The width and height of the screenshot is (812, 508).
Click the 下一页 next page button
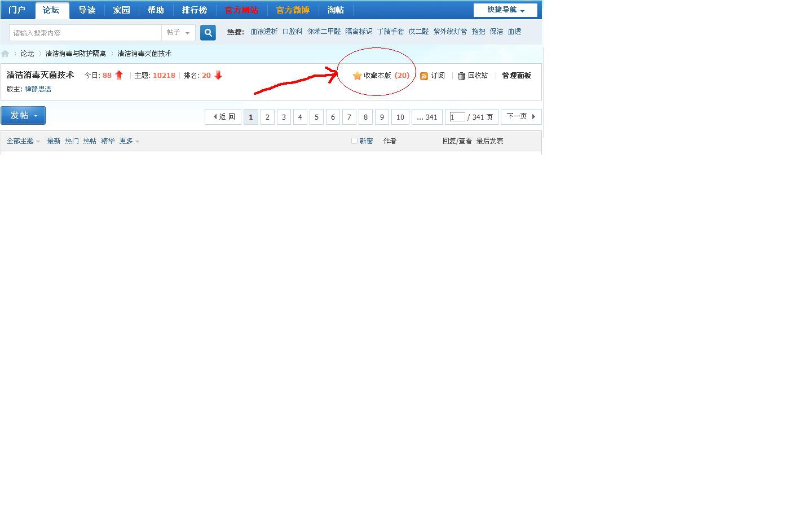tap(520, 117)
